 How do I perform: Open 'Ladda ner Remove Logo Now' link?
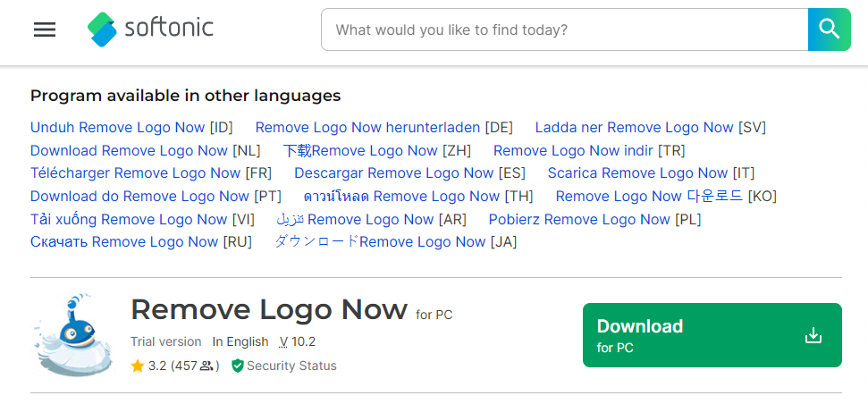(635, 127)
